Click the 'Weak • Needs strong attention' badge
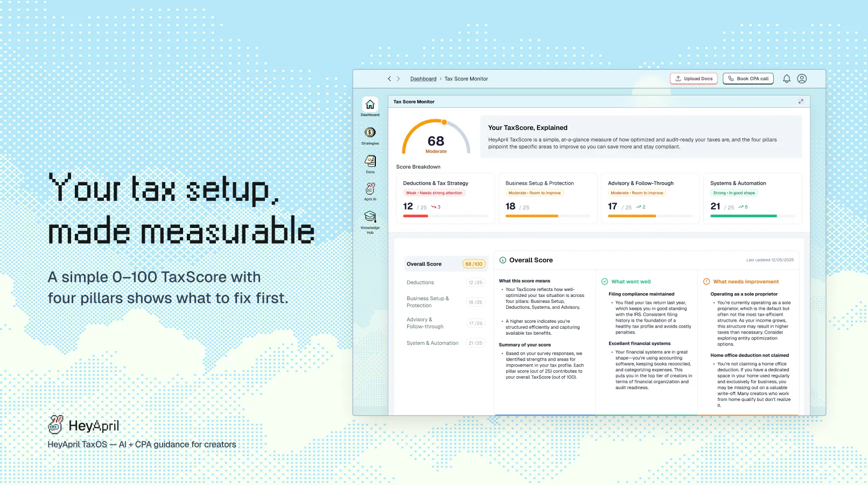868x485 pixels. (434, 193)
